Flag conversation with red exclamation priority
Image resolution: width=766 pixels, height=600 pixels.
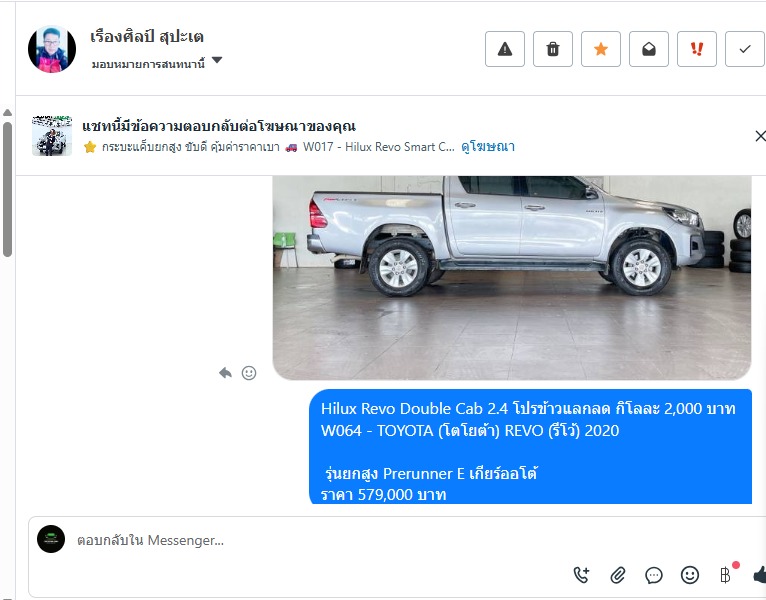click(x=697, y=49)
